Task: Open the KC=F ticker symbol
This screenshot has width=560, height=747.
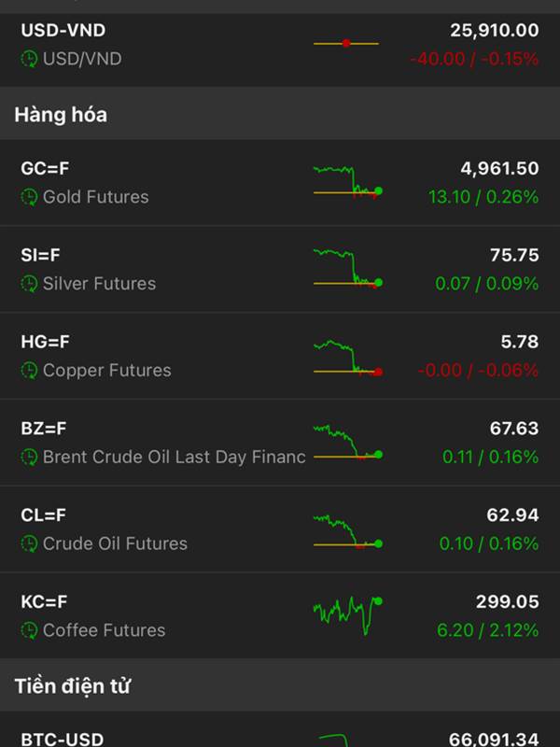Action: pos(45,601)
